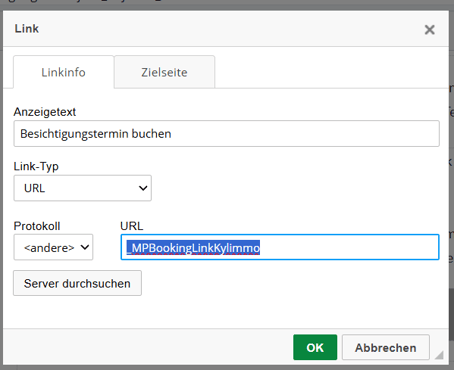Click the Protokoll label
Image resolution: width=454 pixels, height=370 pixels.
pyautogui.click(x=37, y=226)
